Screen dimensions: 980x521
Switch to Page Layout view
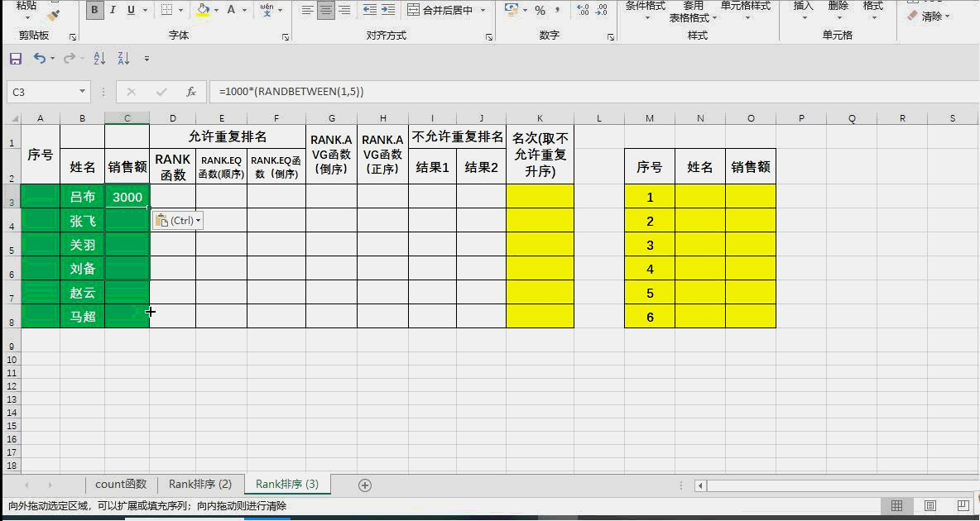pos(930,505)
